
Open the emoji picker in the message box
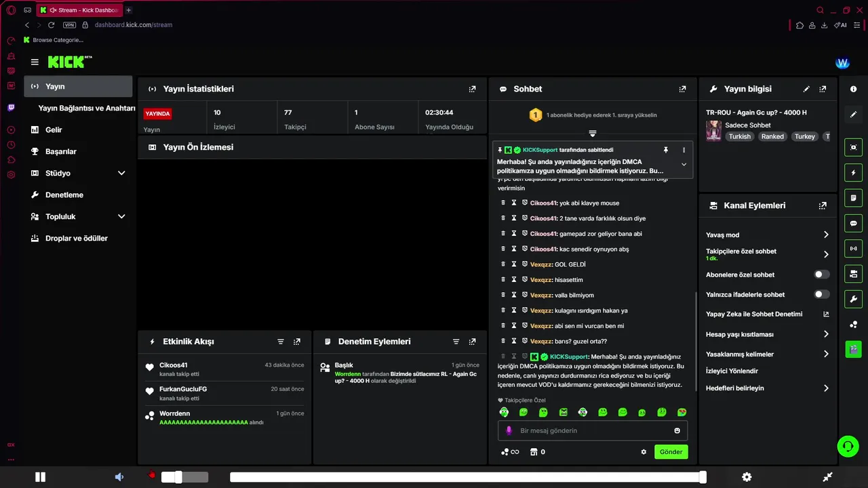[x=677, y=431]
